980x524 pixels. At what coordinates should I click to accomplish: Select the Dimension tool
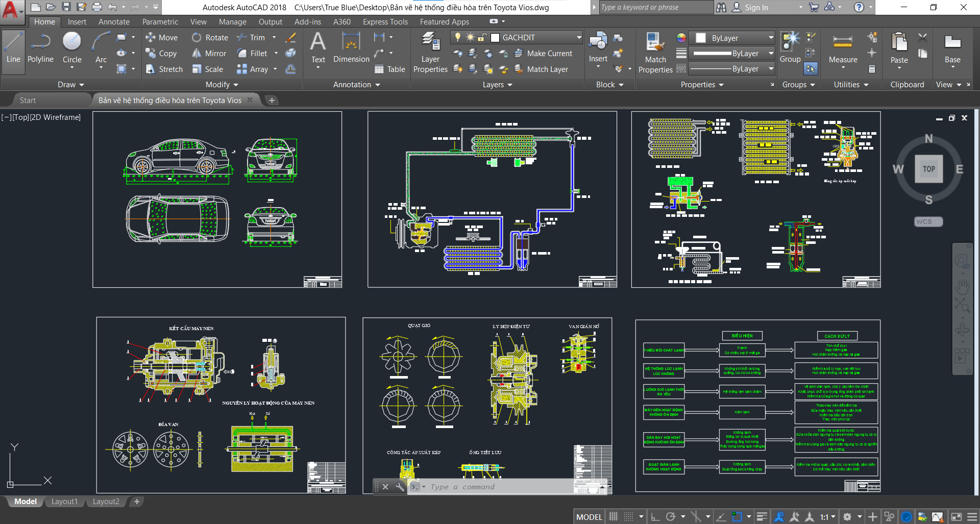point(351,47)
